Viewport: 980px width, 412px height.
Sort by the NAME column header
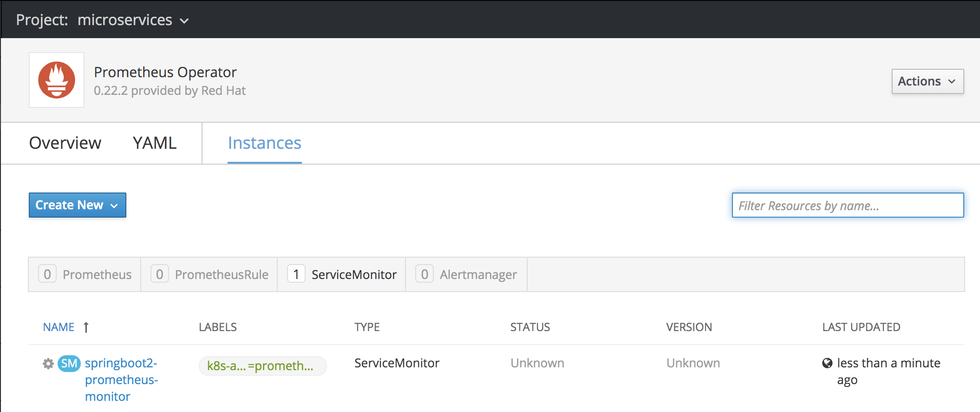click(x=59, y=327)
